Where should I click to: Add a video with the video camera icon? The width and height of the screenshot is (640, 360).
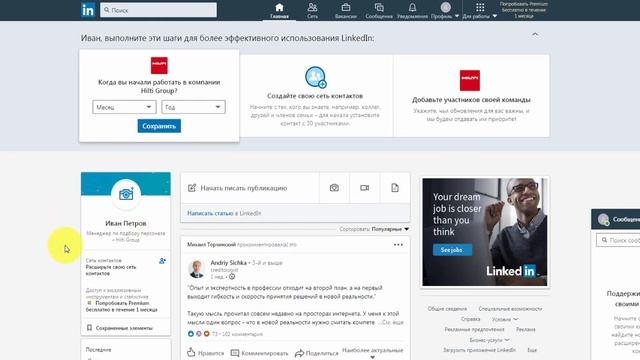[x=364, y=188]
